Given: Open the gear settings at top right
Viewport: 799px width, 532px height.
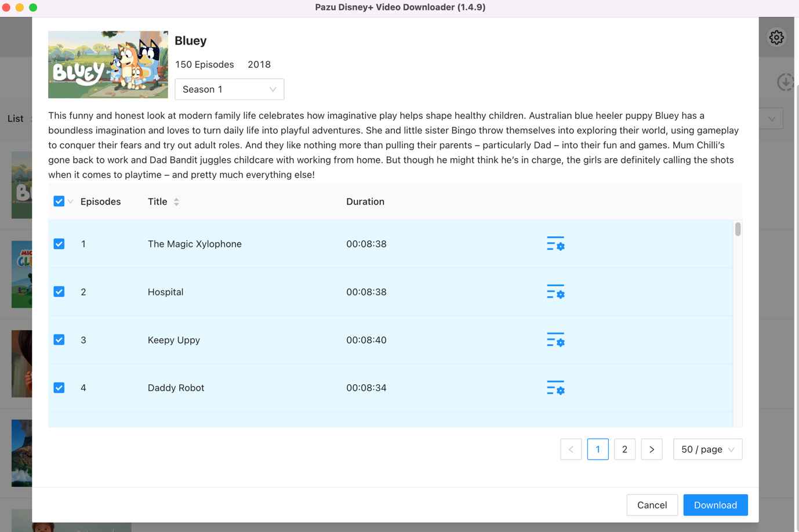Looking at the screenshot, I should (x=776, y=38).
